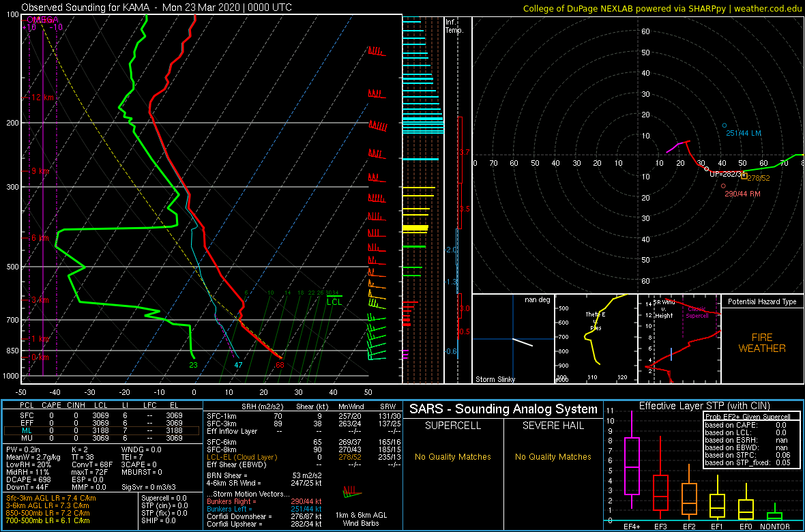The image size is (805, 532).
Task: Click the 700-500mb LR value
Action: 48,521
